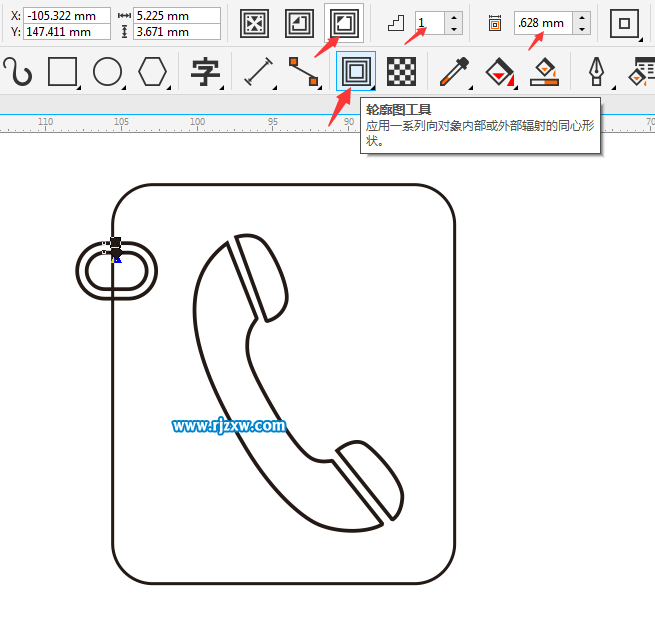
Task: Select the Rectangle tool
Action: [x=63, y=72]
